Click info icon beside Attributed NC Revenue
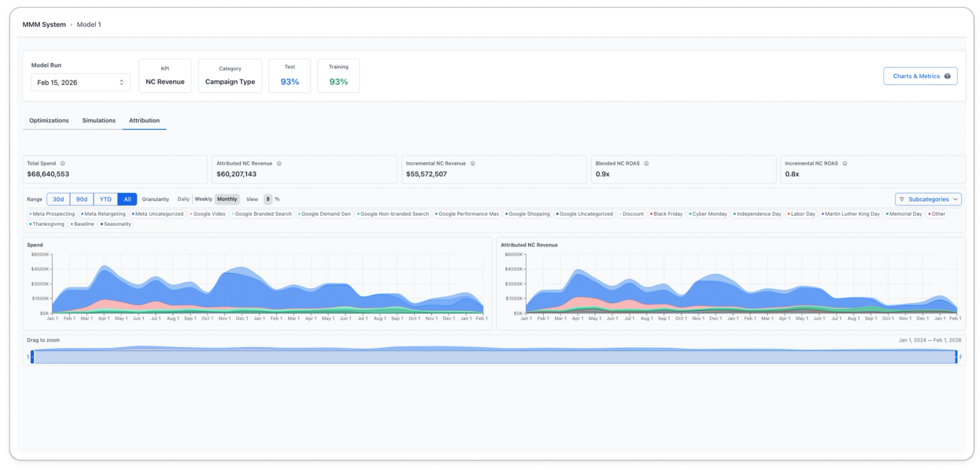Viewport: 980px width, 470px height. (279, 164)
